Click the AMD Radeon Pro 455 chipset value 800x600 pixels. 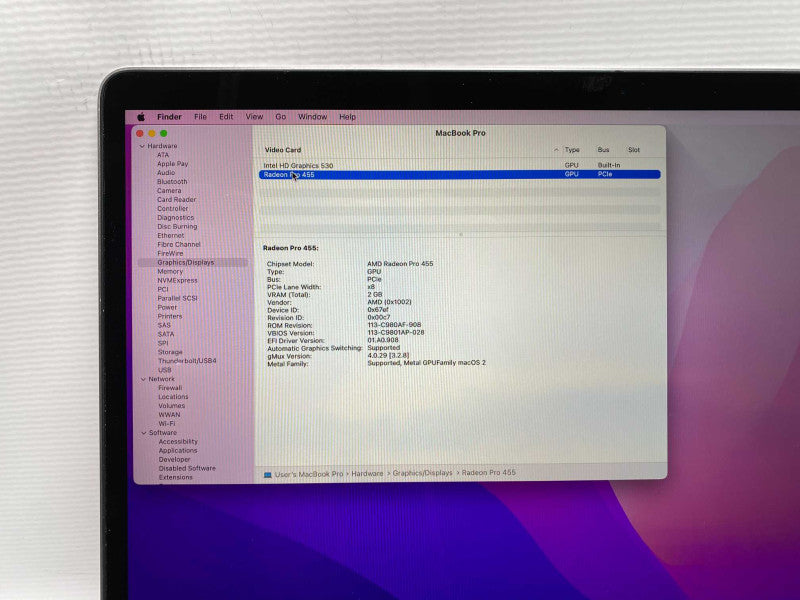click(x=400, y=264)
